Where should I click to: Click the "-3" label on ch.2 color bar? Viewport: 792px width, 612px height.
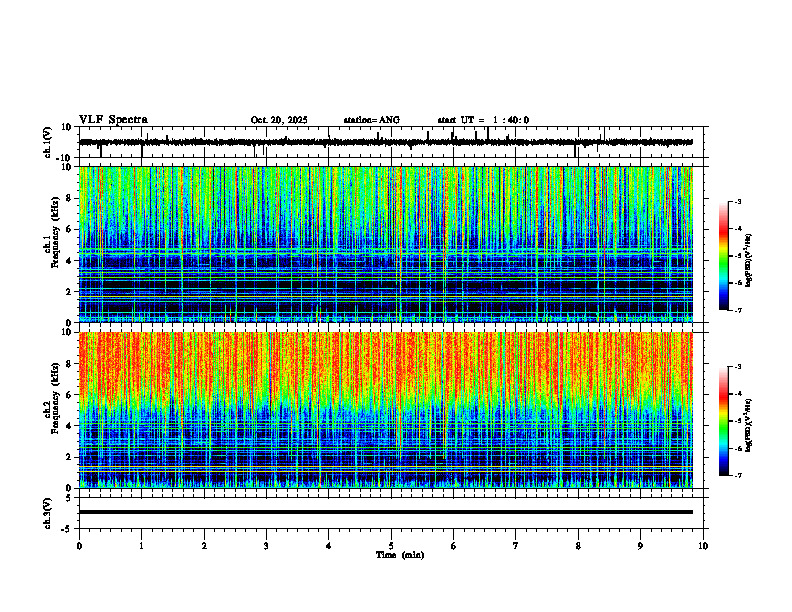tap(737, 367)
